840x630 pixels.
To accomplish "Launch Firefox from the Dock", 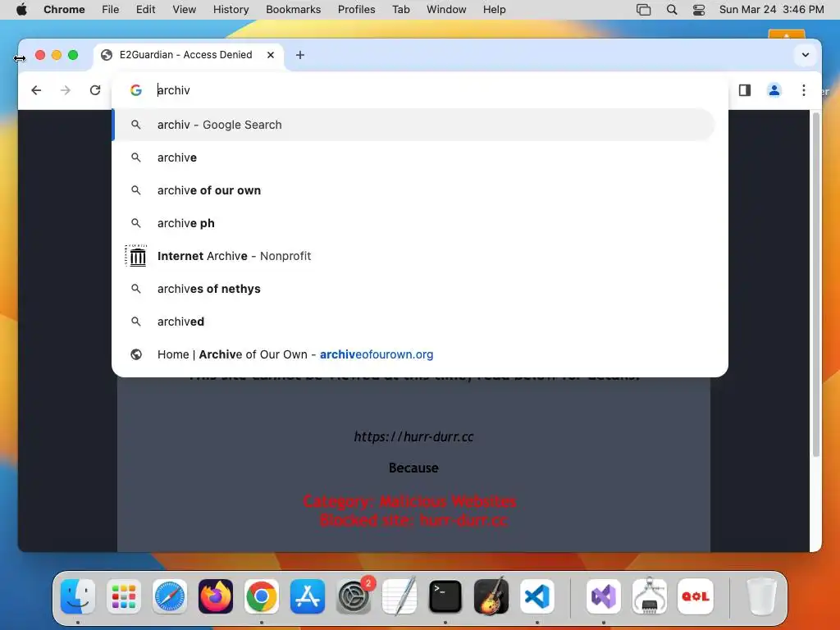I will click(216, 596).
